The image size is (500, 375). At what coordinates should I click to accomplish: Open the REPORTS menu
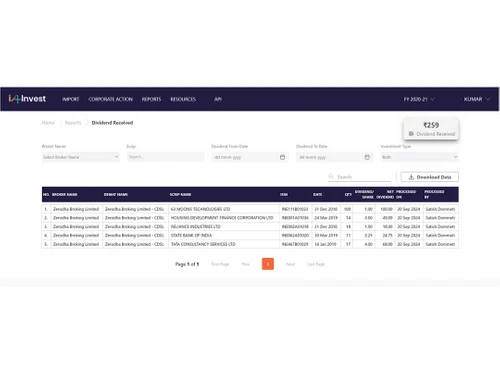point(151,99)
